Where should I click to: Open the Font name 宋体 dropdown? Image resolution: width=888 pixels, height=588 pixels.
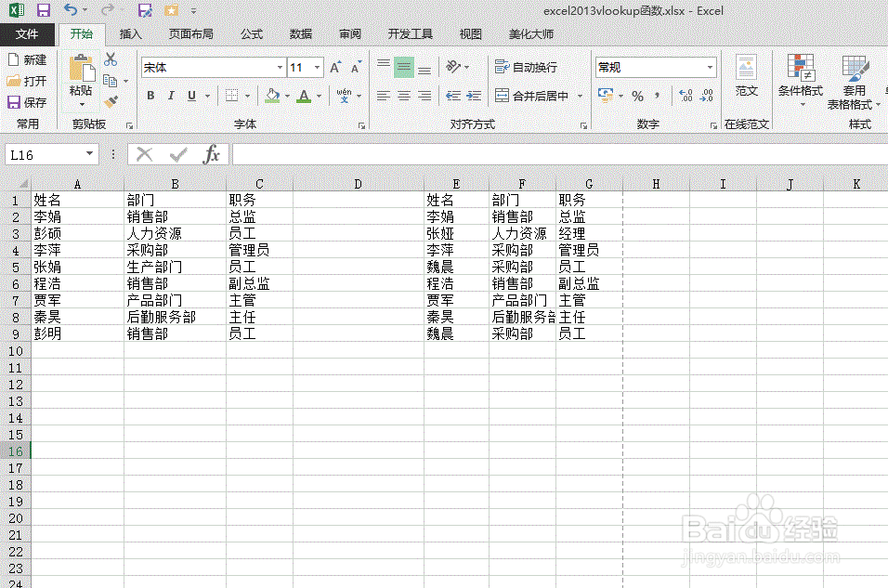[x=281, y=68]
